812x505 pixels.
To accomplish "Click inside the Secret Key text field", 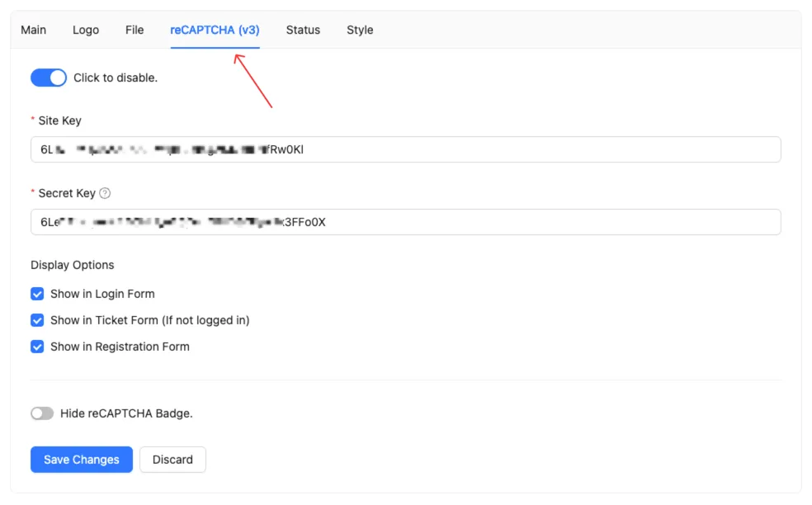I will 405,222.
